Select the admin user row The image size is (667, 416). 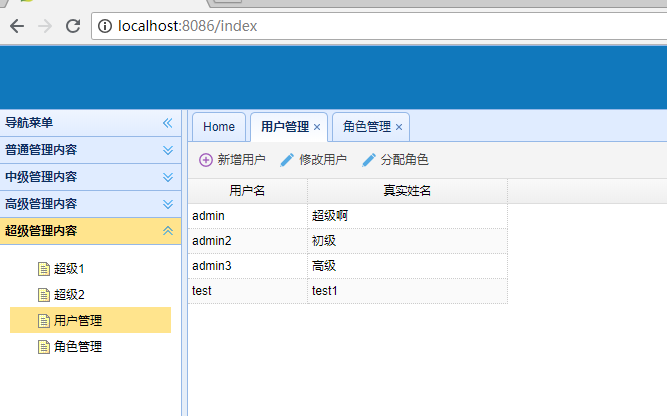pyautogui.click(x=348, y=216)
